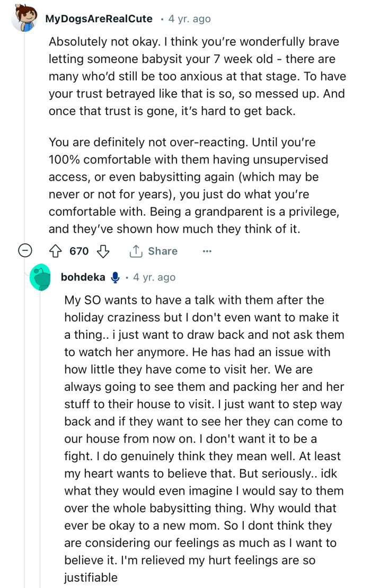The height and width of the screenshot is (588, 371).
Task: Click "4 yr. ago" on MyDogsAreRealCute's comment
Action: pyautogui.click(x=190, y=18)
